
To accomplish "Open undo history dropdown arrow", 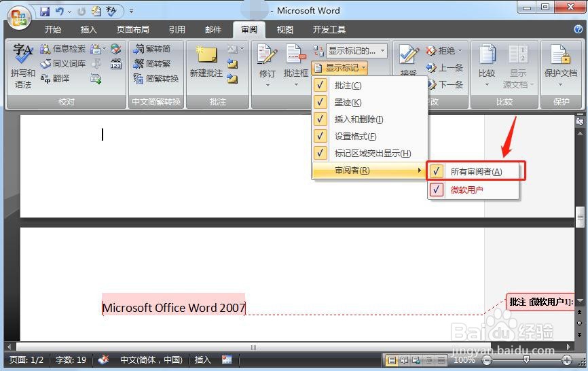I will [x=70, y=12].
